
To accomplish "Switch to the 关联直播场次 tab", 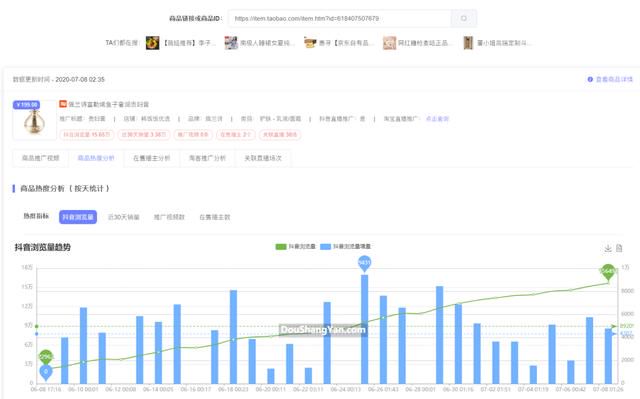I will pyautogui.click(x=263, y=158).
